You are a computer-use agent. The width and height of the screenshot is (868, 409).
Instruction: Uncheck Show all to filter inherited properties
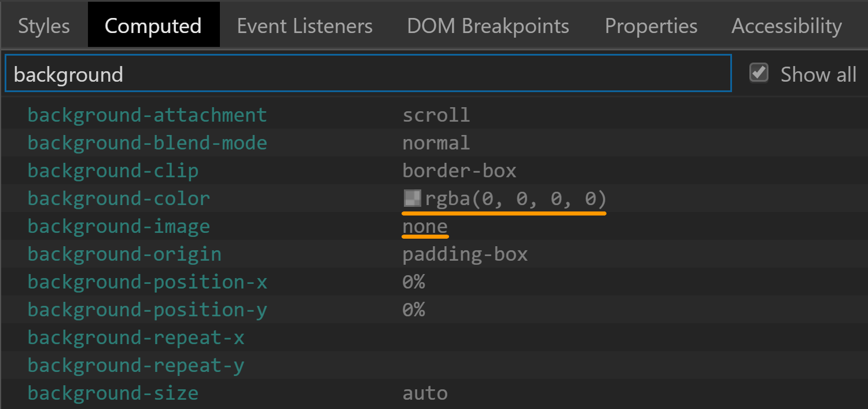[x=759, y=73]
